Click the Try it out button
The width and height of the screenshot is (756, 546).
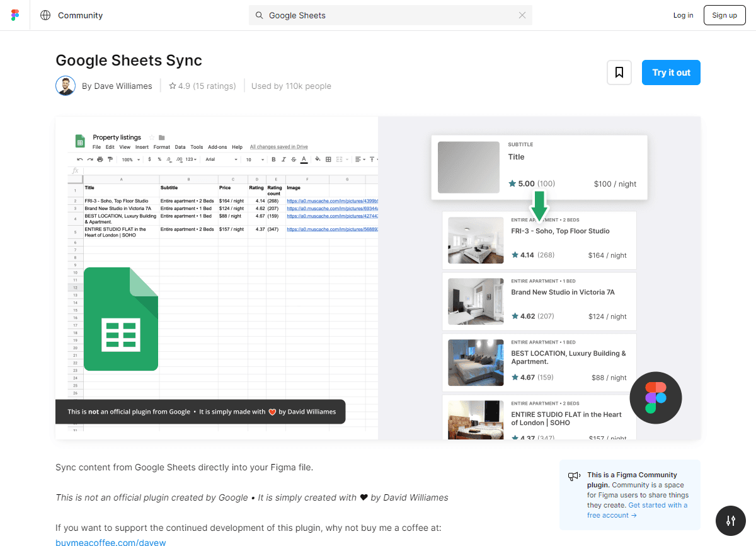(671, 73)
